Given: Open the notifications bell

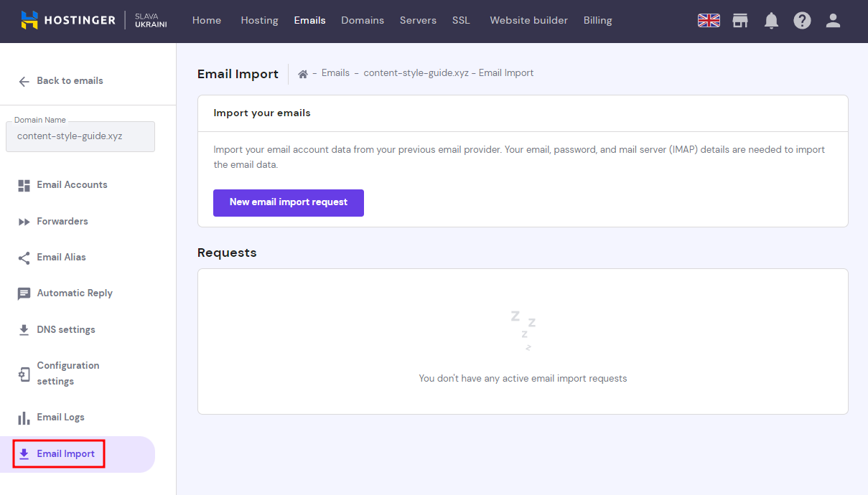Looking at the screenshot, I should coord(771,21).
